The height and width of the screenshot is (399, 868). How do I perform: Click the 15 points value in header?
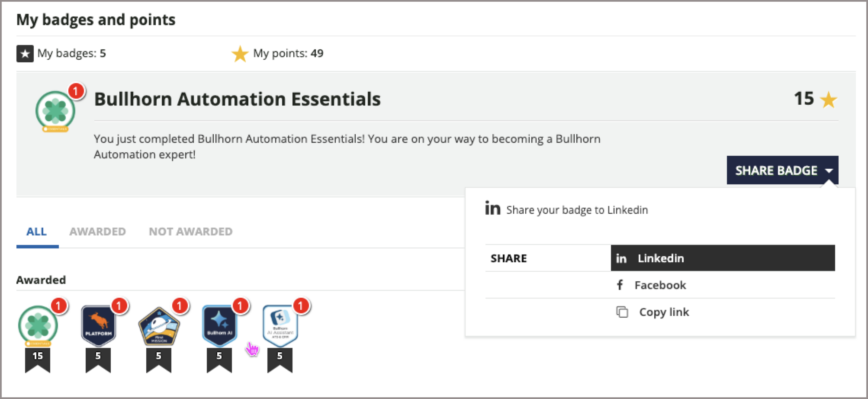(x=804, y=99)
